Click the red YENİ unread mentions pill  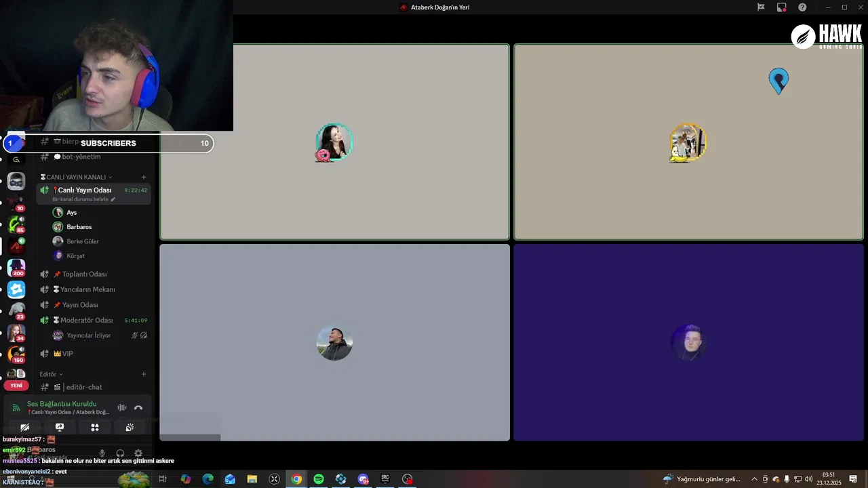pyautogui.click(x=16, y=385)
